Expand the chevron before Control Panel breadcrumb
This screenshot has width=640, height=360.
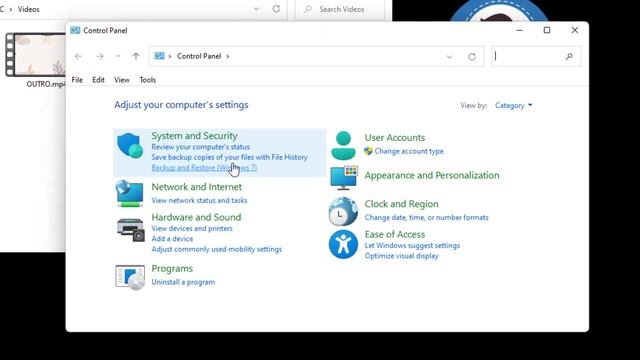(x=170, y=56)
